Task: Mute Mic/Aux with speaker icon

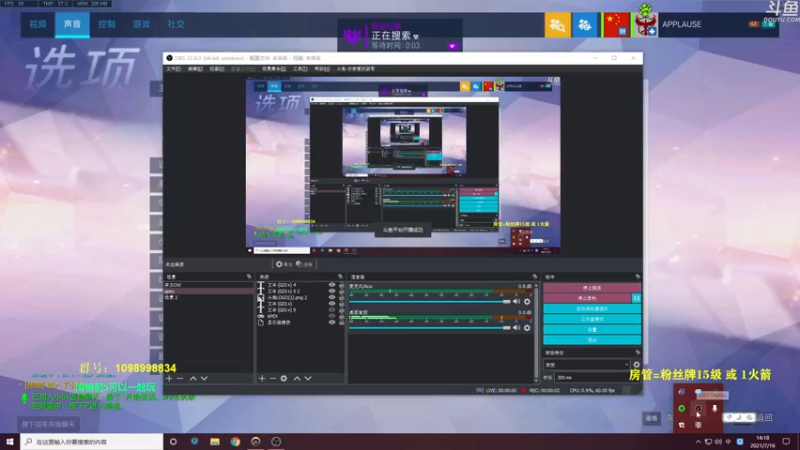Action: tap(516, 302)
